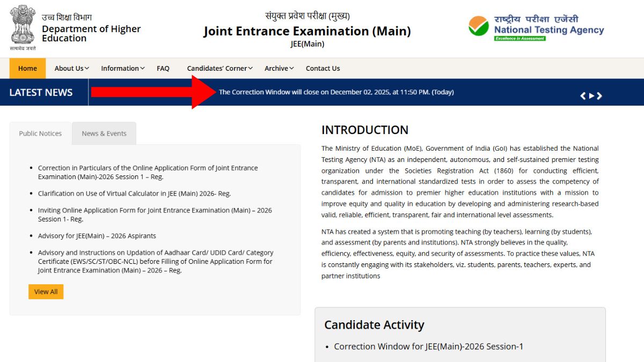The image size is (644, 362).
Task: Open the FAQ menu item
Action: pos(163,68)
